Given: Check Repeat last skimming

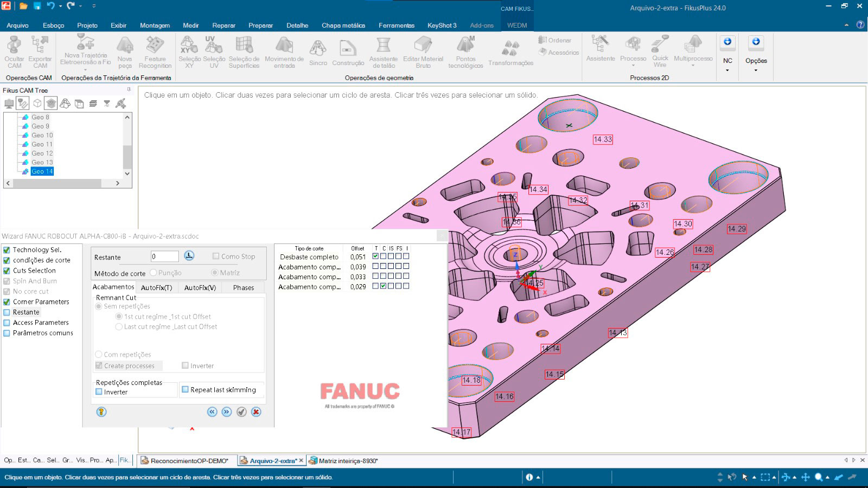Looking at the screenshot, I should pos(185,389).
